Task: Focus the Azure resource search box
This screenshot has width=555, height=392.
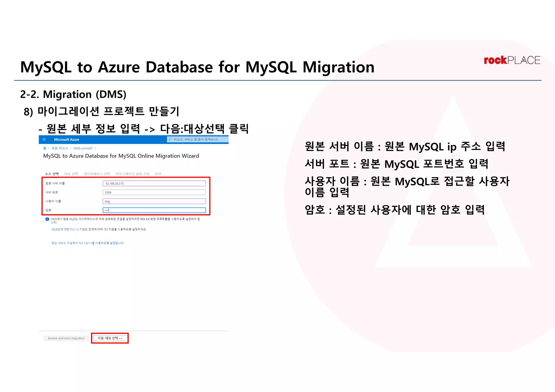Action: click(198, 139)
